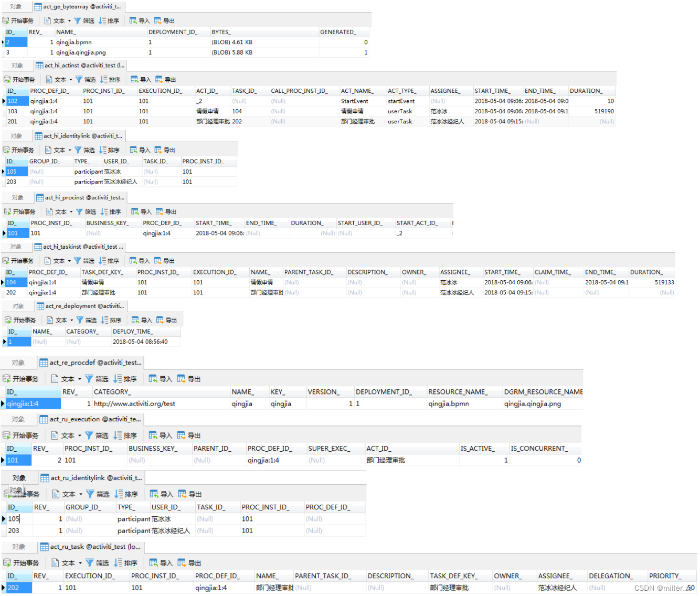700x596 pixels.
Task: Click 开始事务 in the act_ru_task toolbar
Action: click(22, 563)
